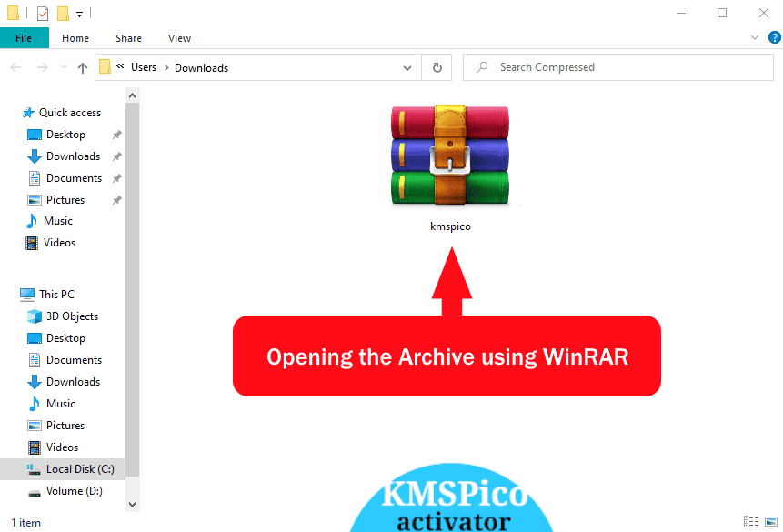Image resolution: width=783 pixels, height=532 pixels.
Task: Click the Local Disk (C:) drive icon
Action: tap(35, 469)
